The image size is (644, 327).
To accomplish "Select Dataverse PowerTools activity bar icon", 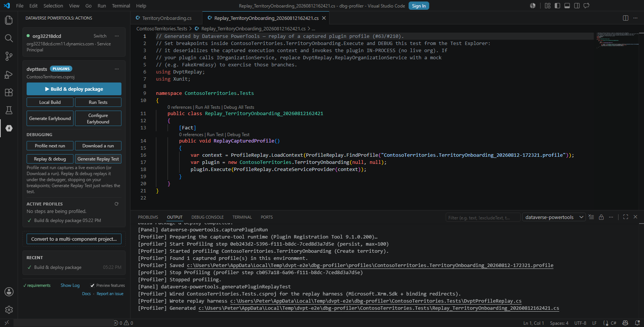I will pyautogui.click(x=9, y=128).
